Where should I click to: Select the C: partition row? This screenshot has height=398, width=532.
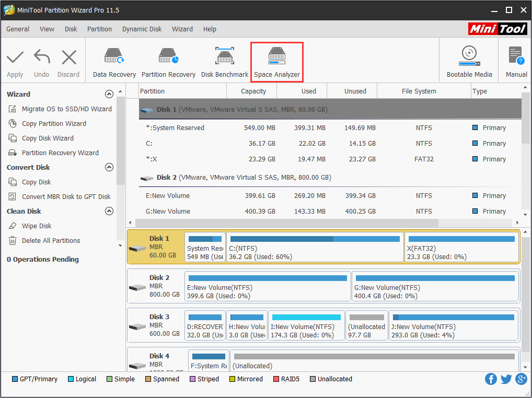pyautogui.click(x=330, y=144)
